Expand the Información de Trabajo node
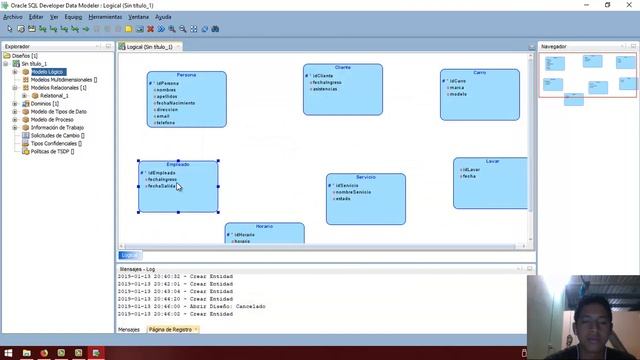 click(15, 127)
